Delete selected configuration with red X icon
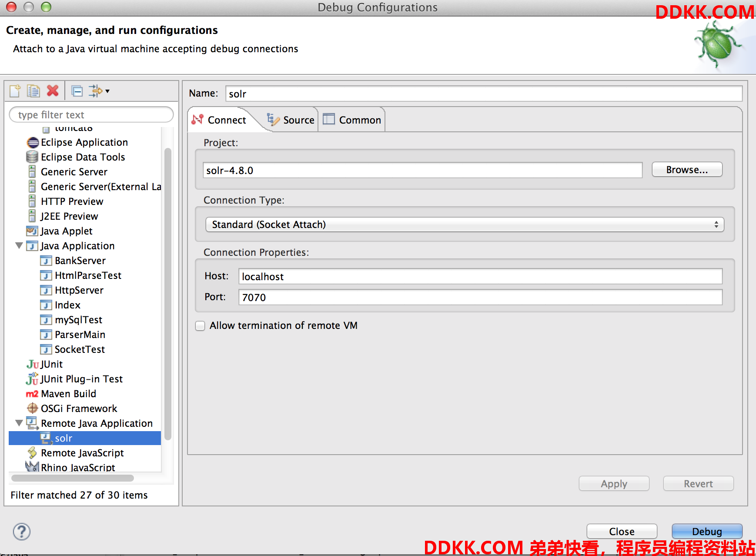The height and width of the screenshot is (556, 756). (x=53, y=90)
